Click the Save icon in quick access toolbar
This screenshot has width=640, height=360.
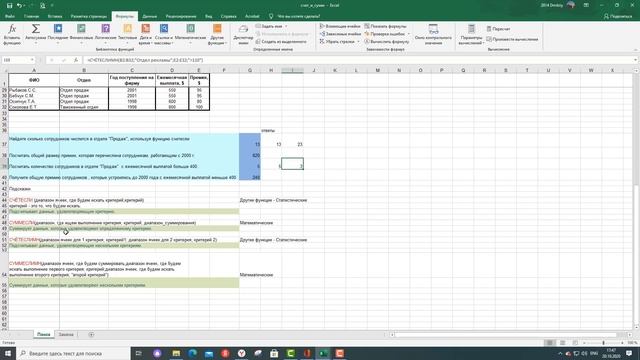(9, 5)
